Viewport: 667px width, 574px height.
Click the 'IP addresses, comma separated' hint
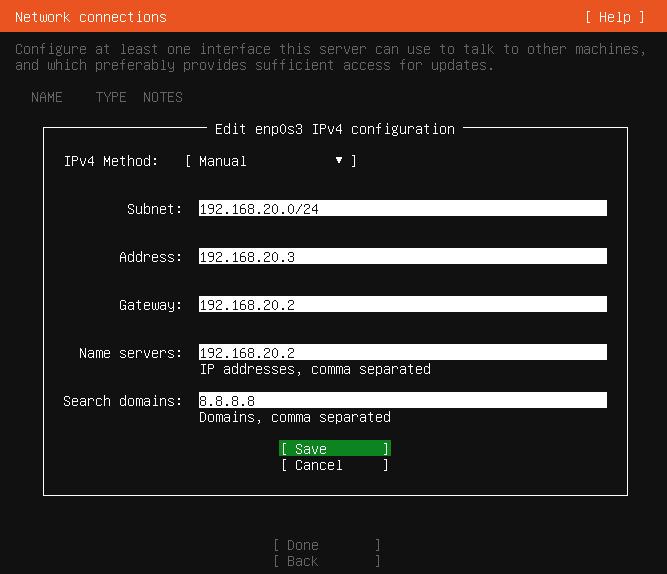(315, 369)
